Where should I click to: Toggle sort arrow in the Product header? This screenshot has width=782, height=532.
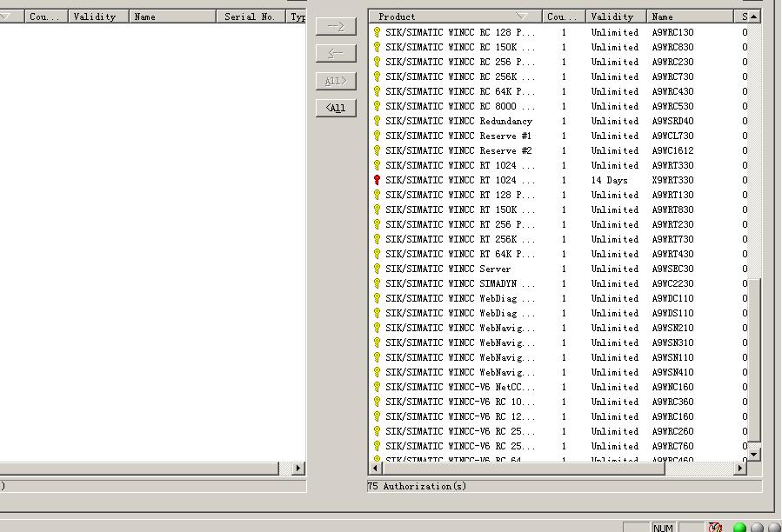click(x=522, y=17)
